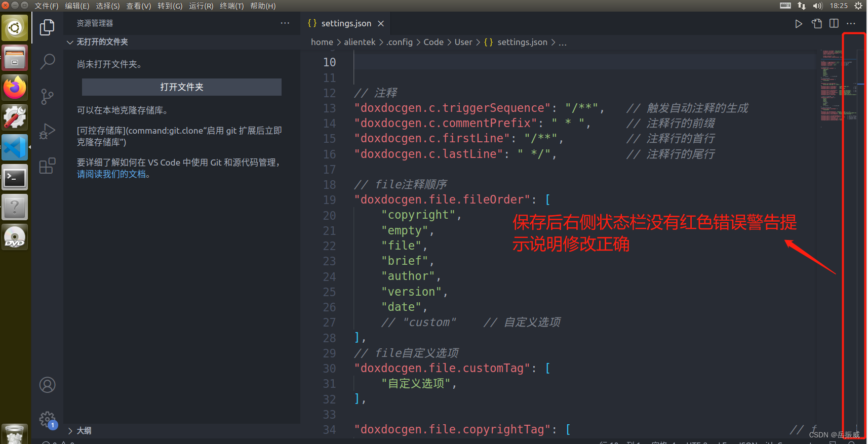This screenshot has width=868, height=444.
Task: Click the "copyright" array entry
Action: tap(418, 215)
